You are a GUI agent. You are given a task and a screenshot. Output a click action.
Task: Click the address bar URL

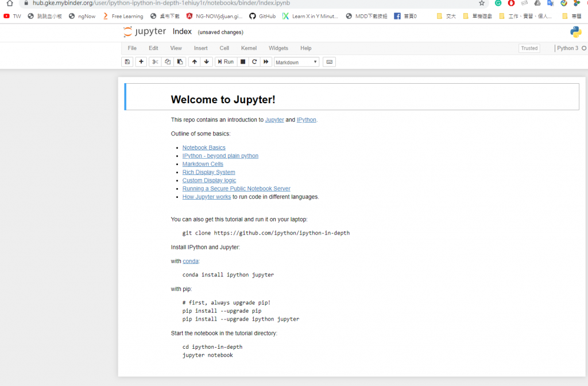coord(161,3)
